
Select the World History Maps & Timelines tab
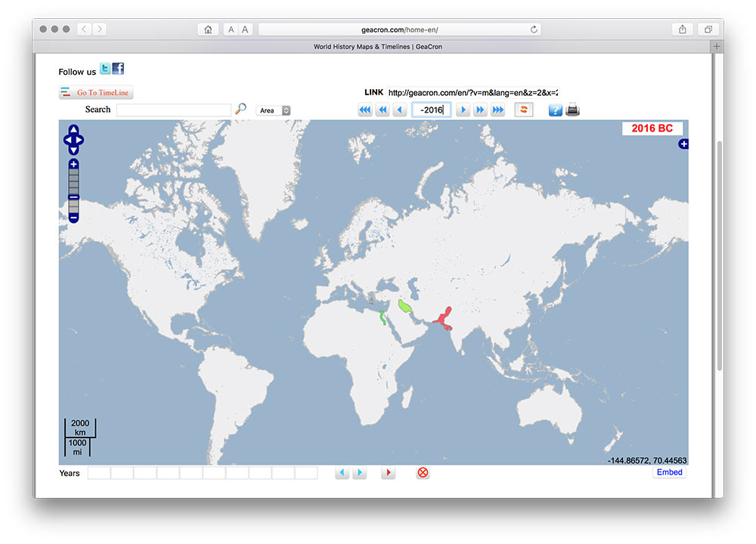pyautogui.click(x=377, y=47)
